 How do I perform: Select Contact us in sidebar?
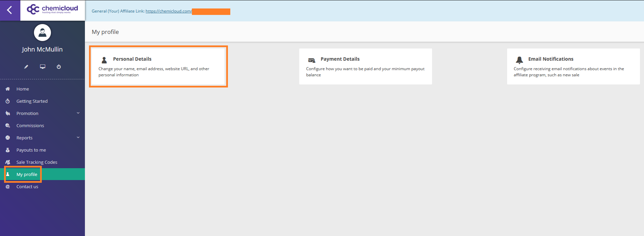click(27, 186)
